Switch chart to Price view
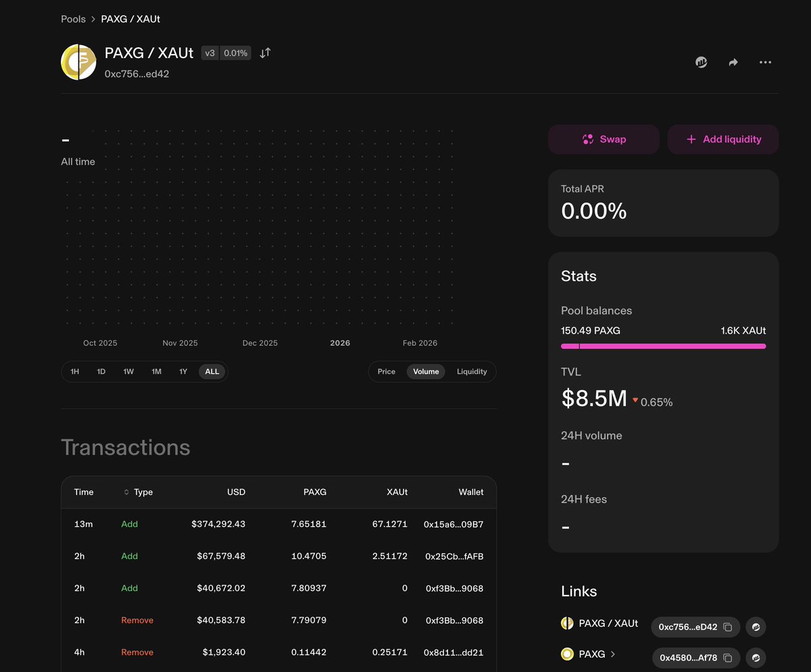 tap(387, 371)
